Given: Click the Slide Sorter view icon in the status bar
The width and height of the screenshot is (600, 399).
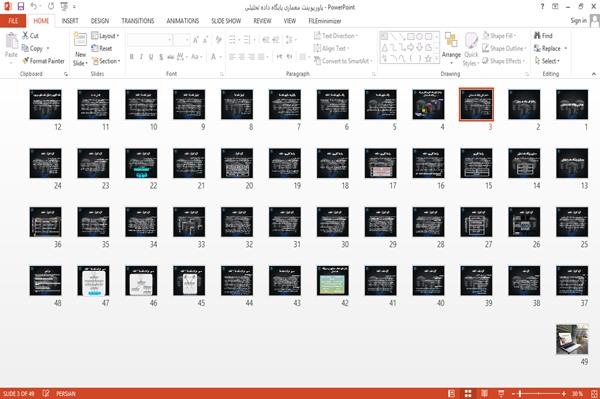Looking at the screenshot, I should pos(468,394).
